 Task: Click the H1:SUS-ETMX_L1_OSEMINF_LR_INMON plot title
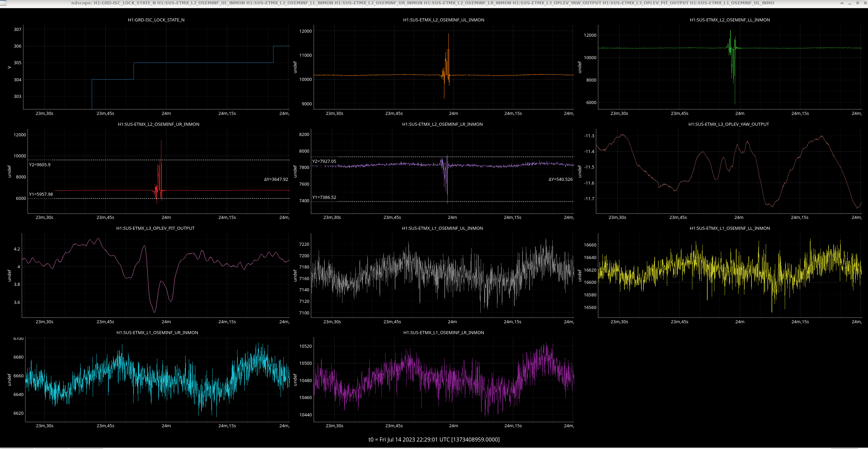(443, 333)
